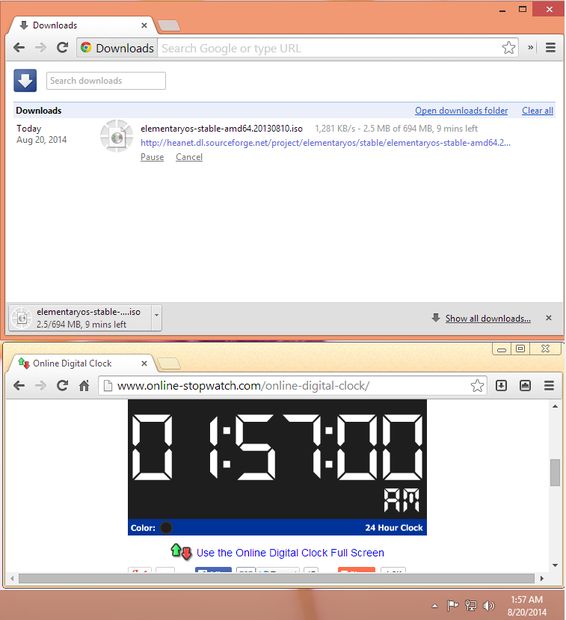Open downloads folder link

461,111
